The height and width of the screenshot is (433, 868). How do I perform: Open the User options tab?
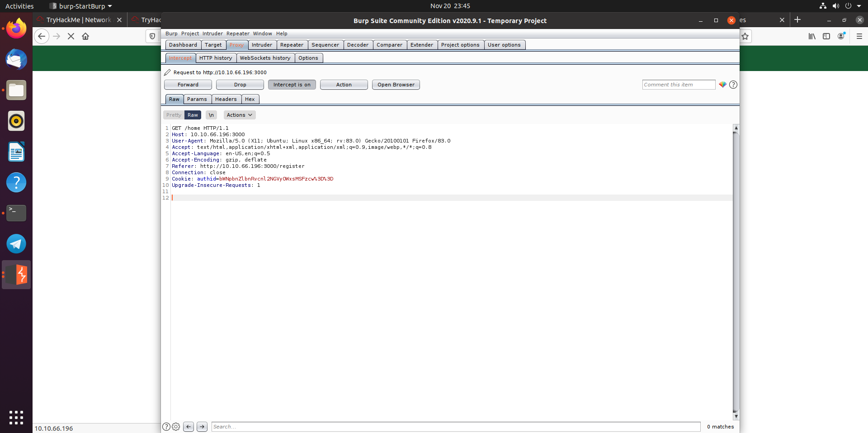[x=504, y=45]
